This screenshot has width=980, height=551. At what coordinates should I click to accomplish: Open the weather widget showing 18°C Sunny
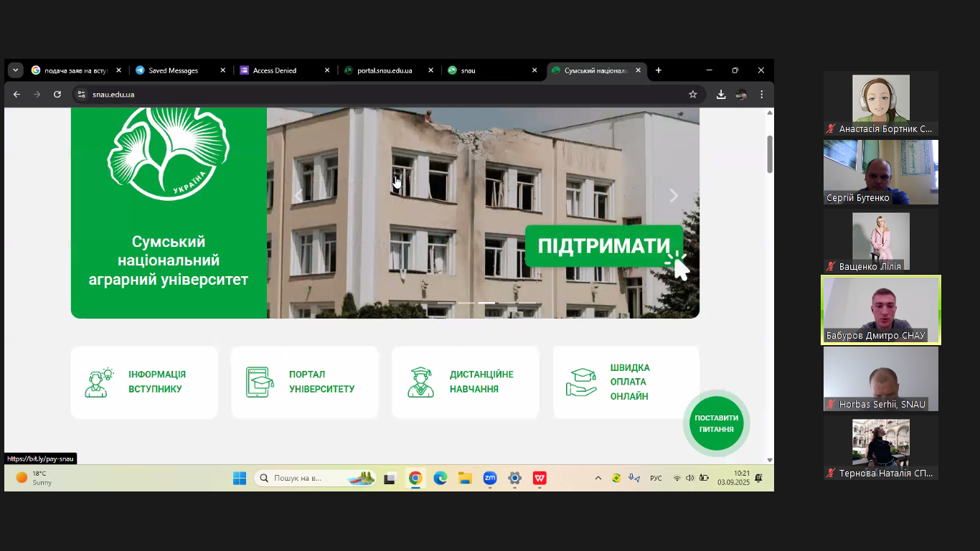34,478
